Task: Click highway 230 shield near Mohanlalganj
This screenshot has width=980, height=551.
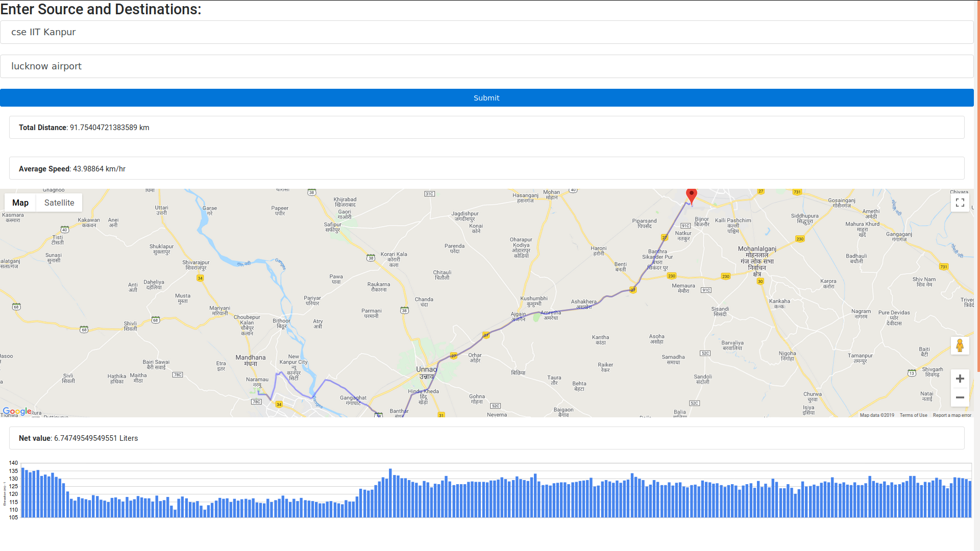Action: click(725, 277)
